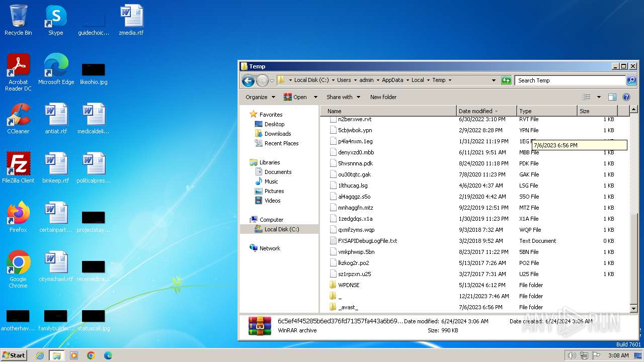Click the Explorer Forward arrow button
This screenshot has height=362, width=644.
(x=262, y=80)
